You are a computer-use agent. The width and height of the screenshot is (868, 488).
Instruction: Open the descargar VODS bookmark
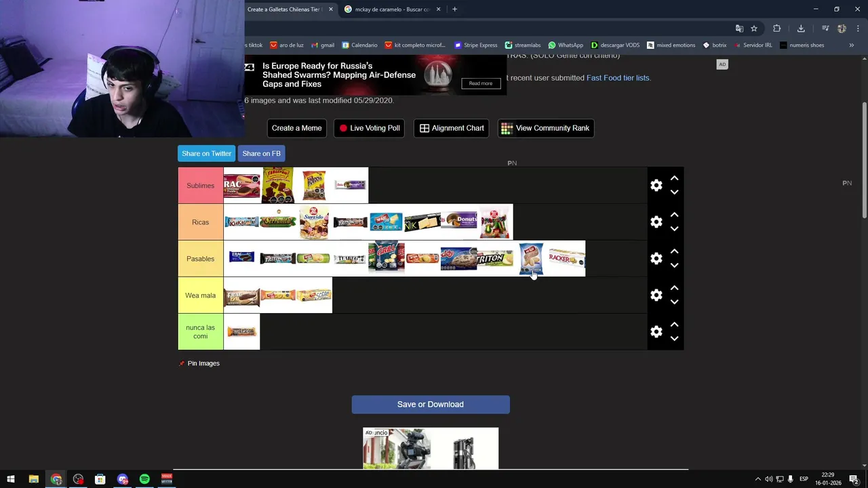click(615, 45)
